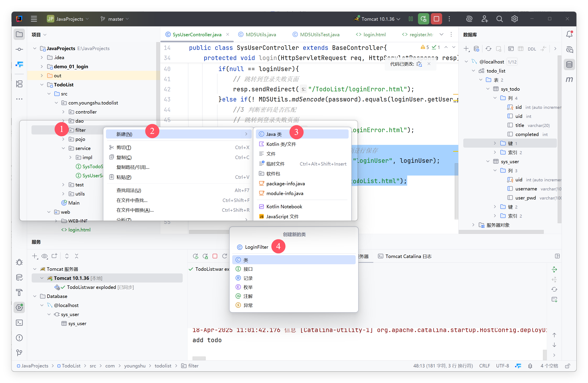Expand the 键 1 folder in sys_todo
This screenshot has width=588, height=383.
(495, 143)
